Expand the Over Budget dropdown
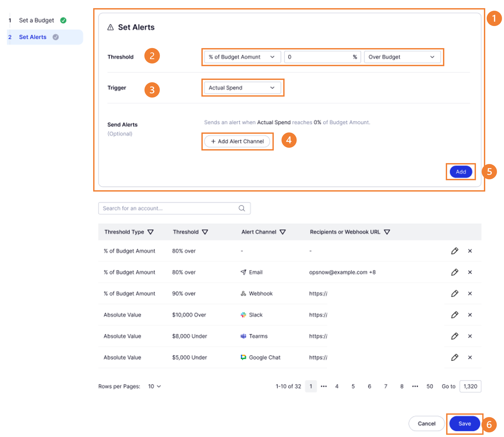This screenshot has height=437, width=504. pos(402,57)
